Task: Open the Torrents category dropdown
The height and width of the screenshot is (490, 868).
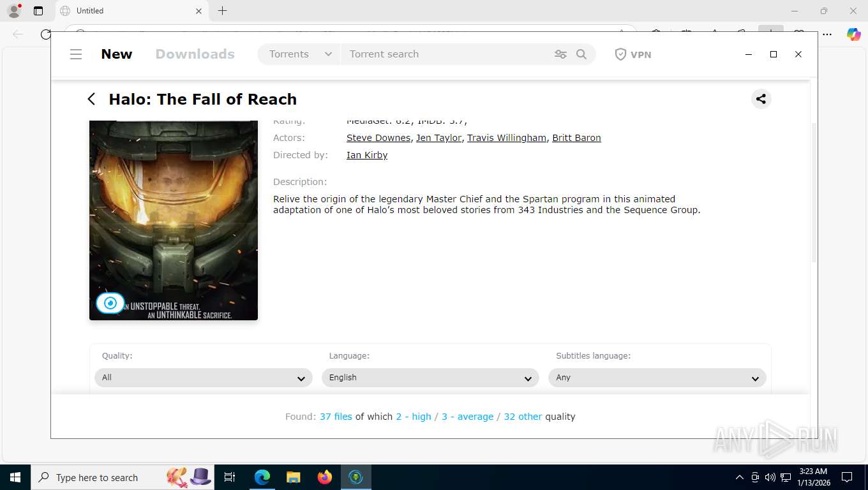Action: (300, 54)
